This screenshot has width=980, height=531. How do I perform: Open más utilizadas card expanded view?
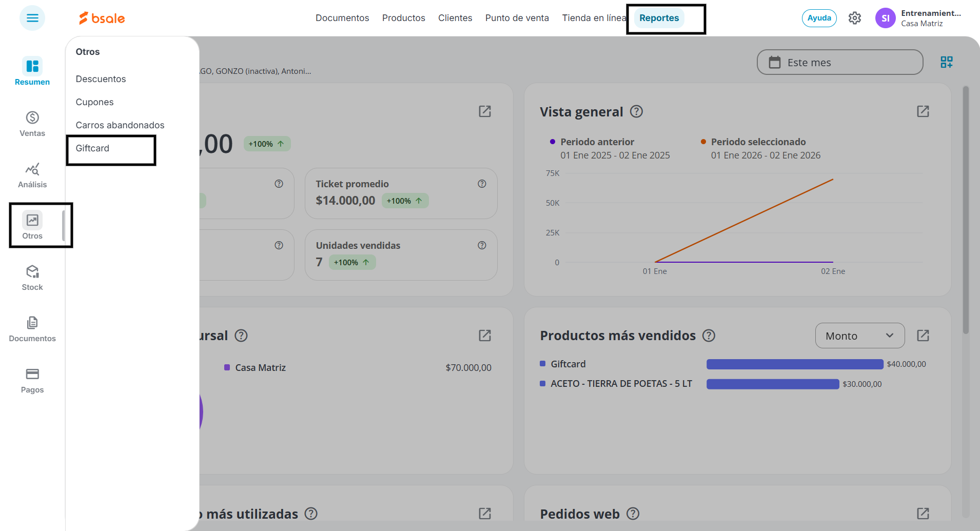tap(485, 514)
